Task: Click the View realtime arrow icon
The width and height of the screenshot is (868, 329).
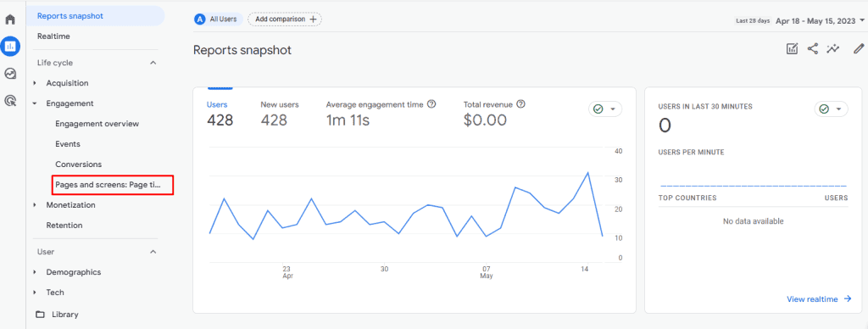Action: pos(848,299)
